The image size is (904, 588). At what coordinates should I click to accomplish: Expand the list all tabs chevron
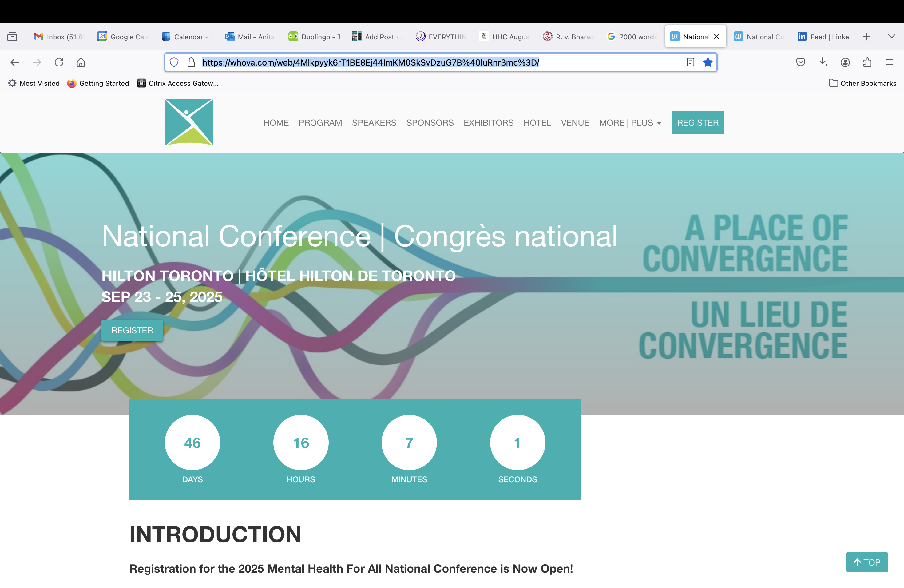[x=891, y=37]
